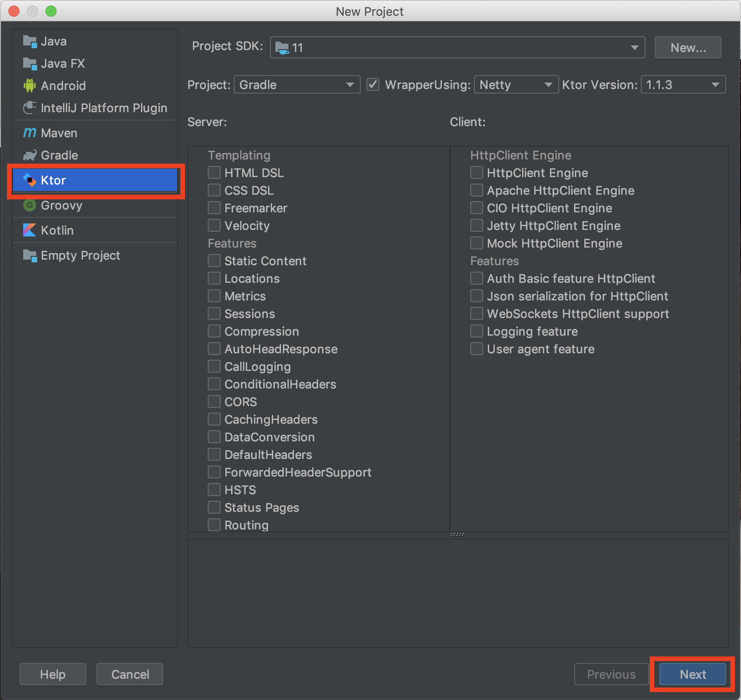Check the Sessions feature
Screen dimensions: 741x700
214,314
